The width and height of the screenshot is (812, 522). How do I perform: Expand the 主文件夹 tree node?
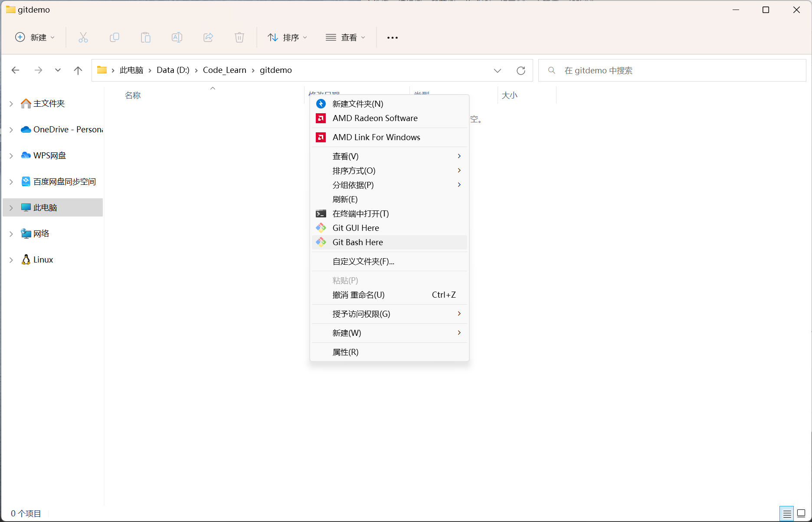(x=11, y=104)
